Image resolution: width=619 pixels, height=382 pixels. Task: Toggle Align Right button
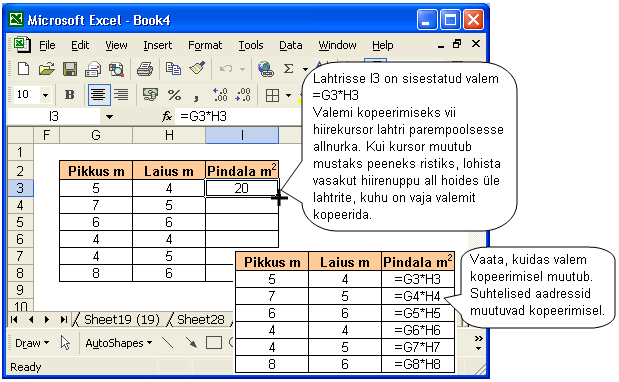tap(121, 95)
